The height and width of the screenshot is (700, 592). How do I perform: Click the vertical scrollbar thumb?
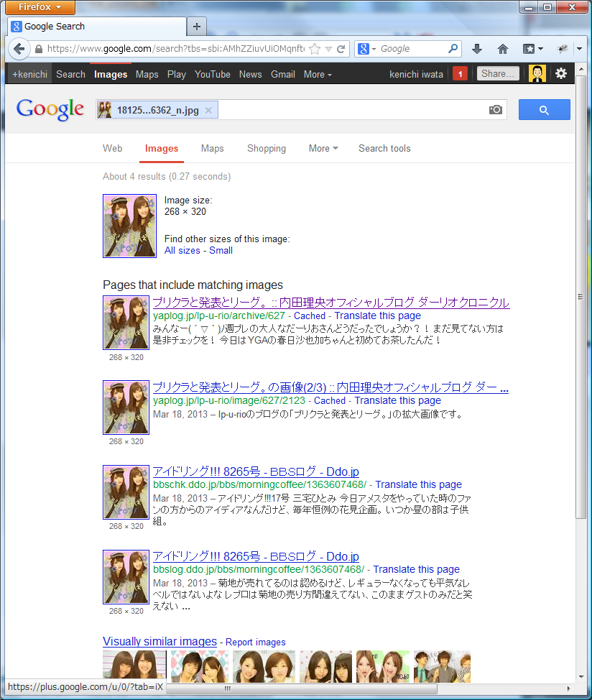tap(581, 297)
